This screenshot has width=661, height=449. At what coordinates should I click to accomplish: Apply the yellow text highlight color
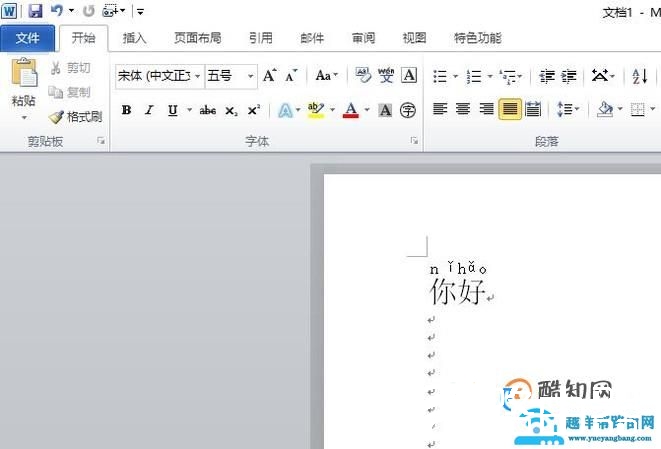(x=316, y=110)
